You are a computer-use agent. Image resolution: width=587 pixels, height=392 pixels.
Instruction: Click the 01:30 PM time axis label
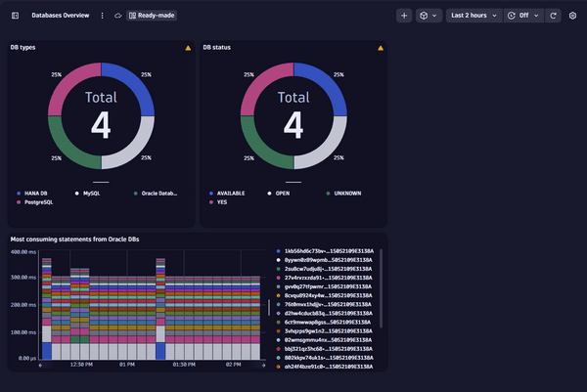click(184, 365)
